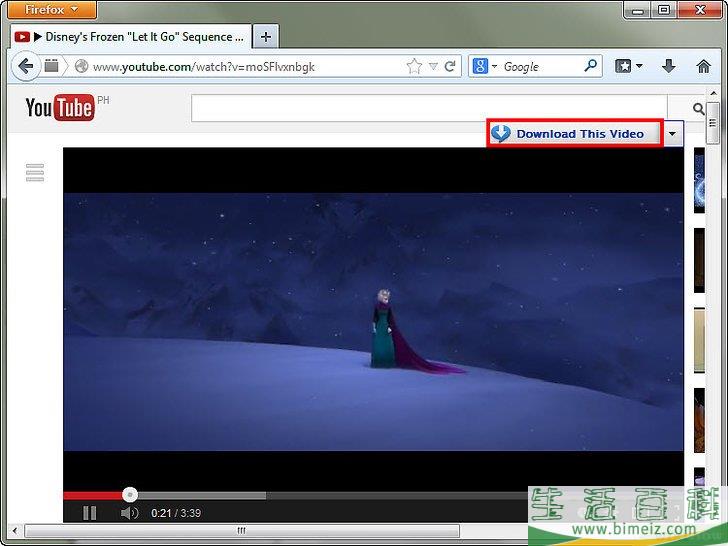This screenshot has height=546, width=728.
Task: Click the YouTube search magnifier button
Action: pyautogui.click(x=698, y=109)
